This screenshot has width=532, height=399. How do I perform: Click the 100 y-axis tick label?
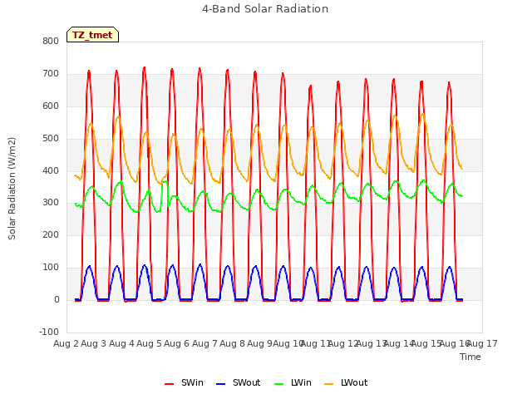tap(51, 268)
